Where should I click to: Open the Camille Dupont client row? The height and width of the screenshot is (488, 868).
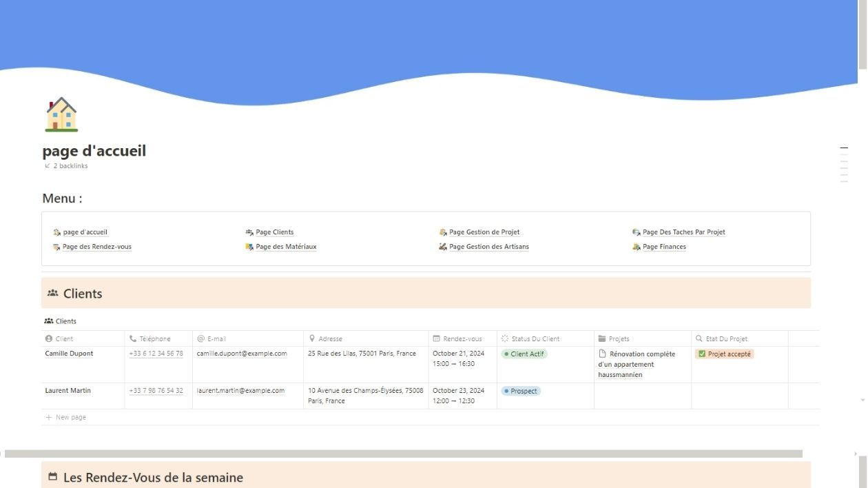[x=69, y=354]
